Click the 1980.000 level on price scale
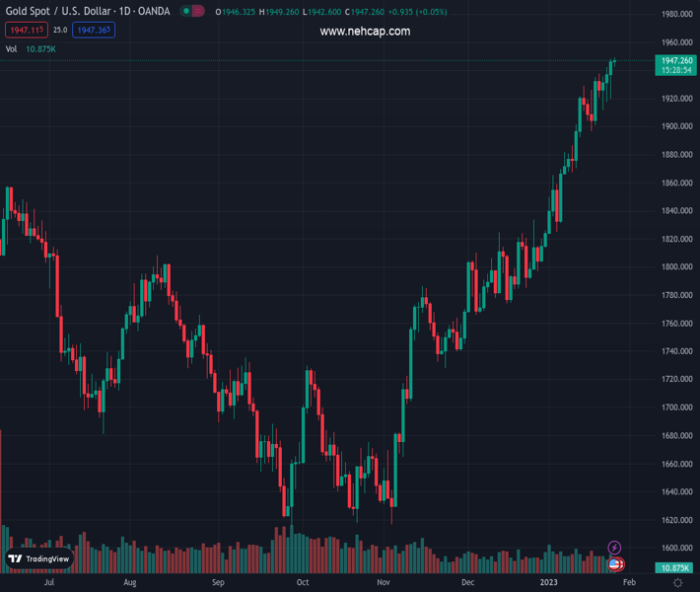The height and width of the screenshot is (592, 700). pos(676,15)
